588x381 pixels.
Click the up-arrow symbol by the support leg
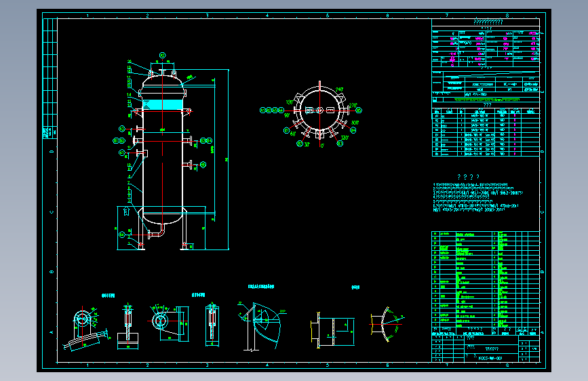126,211
